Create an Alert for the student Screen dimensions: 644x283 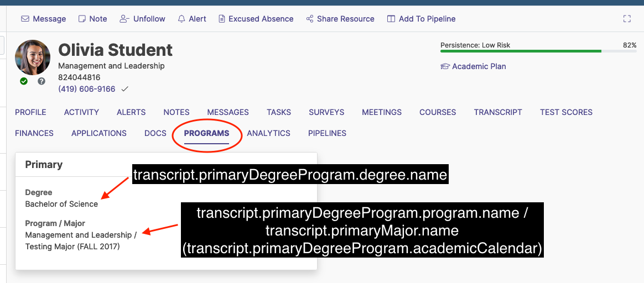click(192, 19)
